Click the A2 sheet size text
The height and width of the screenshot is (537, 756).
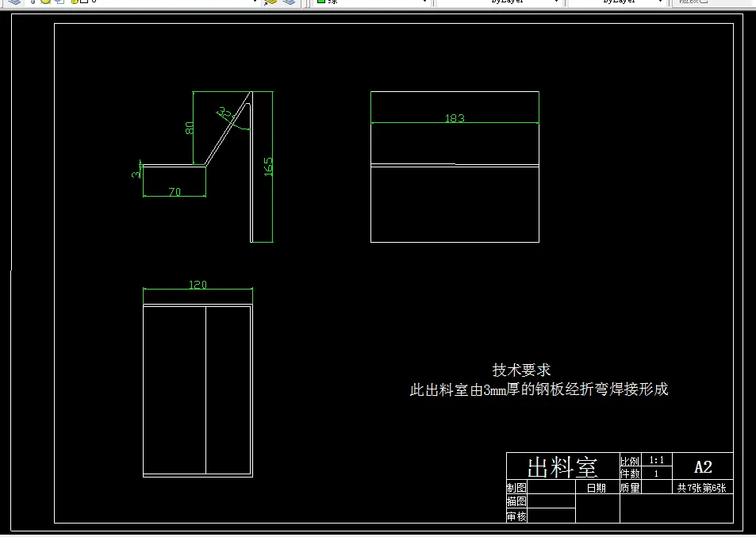click(703, 466)
